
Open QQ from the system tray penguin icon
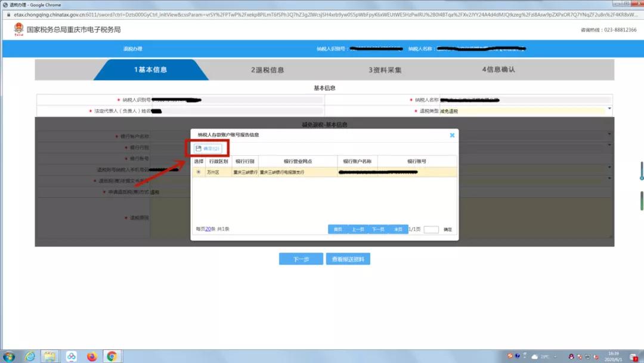click(571, 356)
